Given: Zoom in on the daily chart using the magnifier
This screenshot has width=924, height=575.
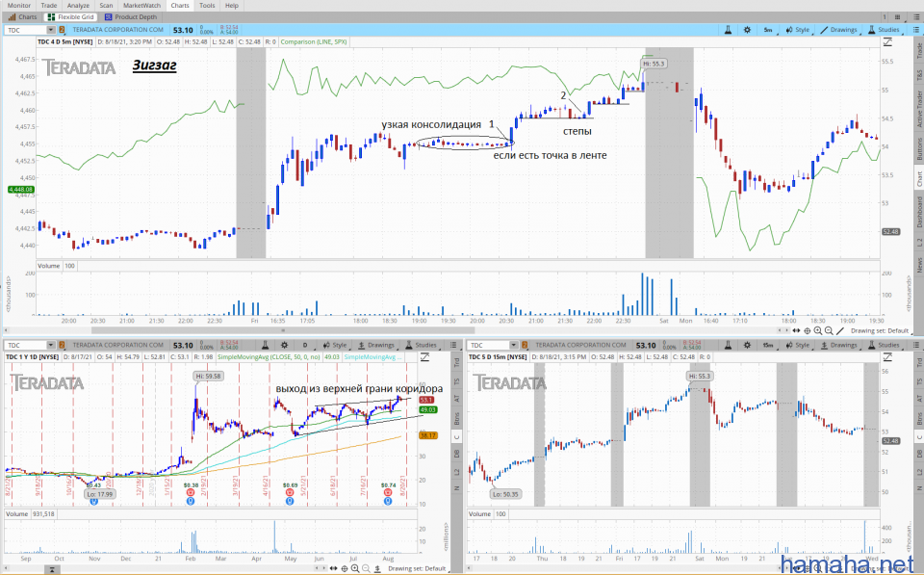Looking at the screenshot, I should coord(355,568).
